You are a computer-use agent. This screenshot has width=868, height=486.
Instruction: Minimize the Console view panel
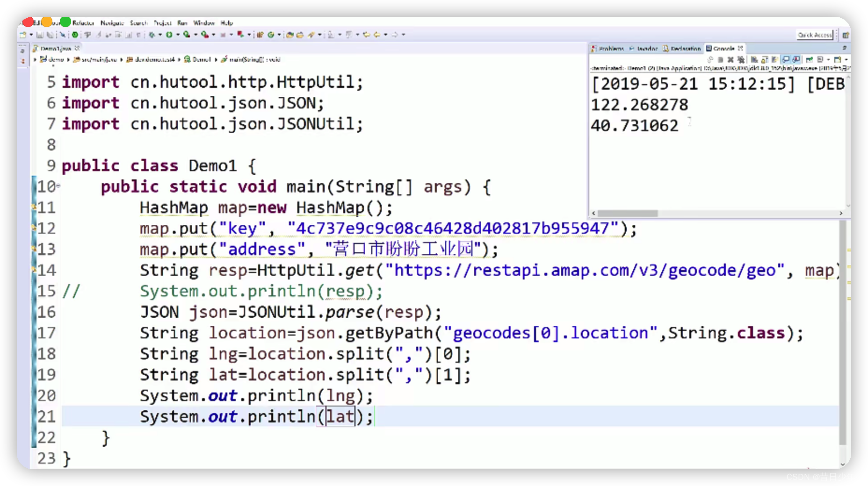click(845, 48)
